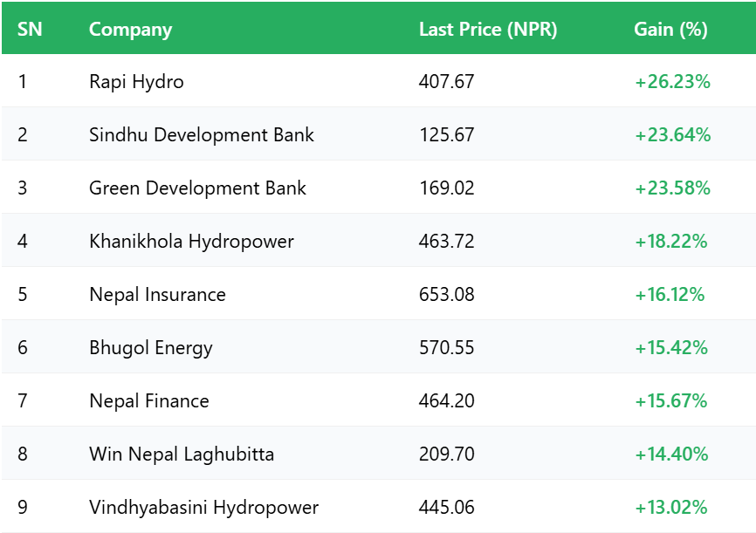Select Green Development Bank company name
The width and height of the screenshot is (756, 533).
coord(197,188)
